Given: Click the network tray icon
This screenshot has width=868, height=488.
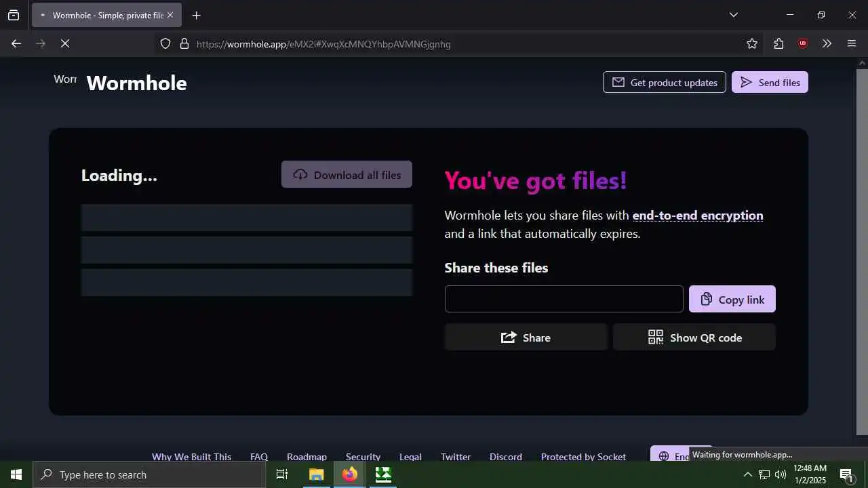Looking at the screenshot, I should point(764,474).
